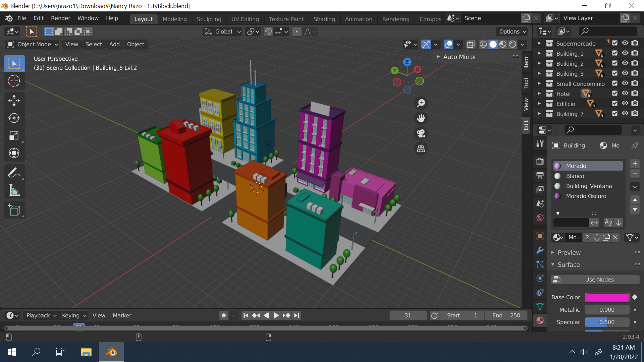644x362 pixels.
Task: Toggle Supermercado collection exclude checkbox
Action: click(615, 43)
